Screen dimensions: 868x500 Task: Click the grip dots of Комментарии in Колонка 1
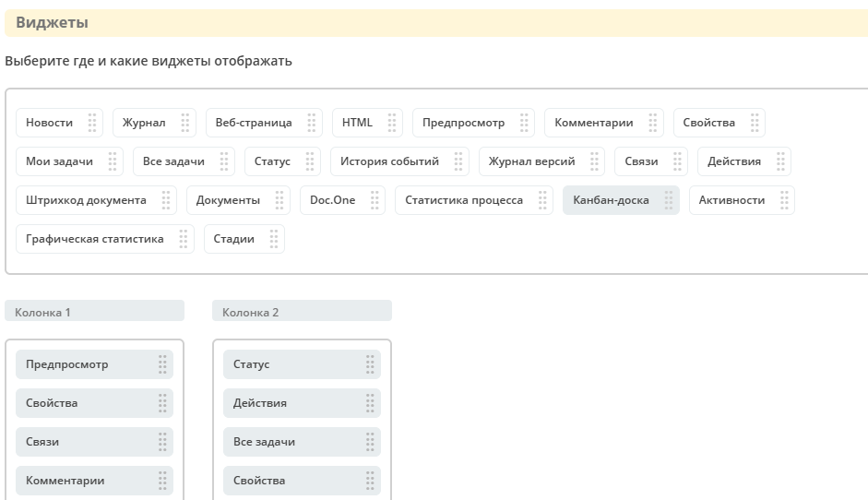tap(162, 481)
